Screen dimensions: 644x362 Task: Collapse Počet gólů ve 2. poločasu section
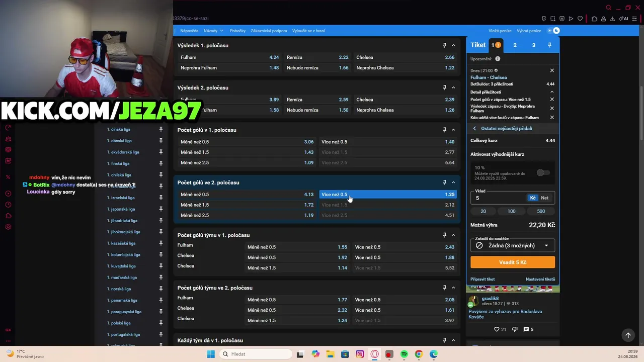click(x=453, y=183)
